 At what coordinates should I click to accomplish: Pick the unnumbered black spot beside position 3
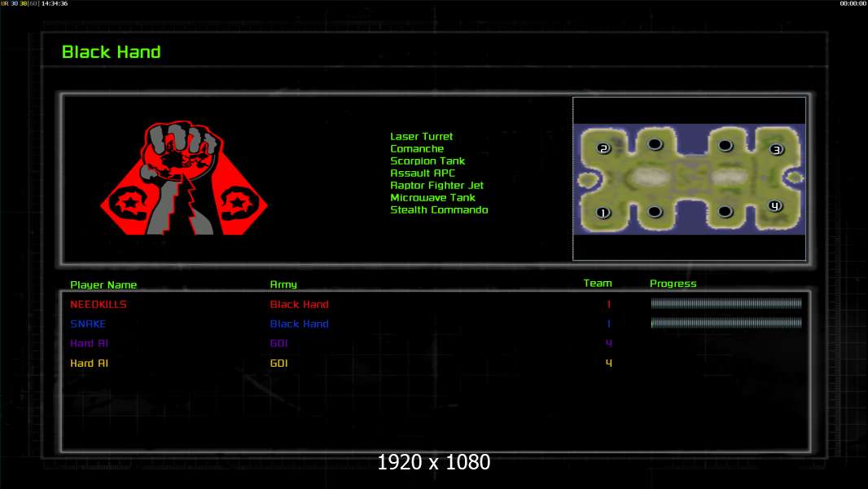click(x=726, y=146)
